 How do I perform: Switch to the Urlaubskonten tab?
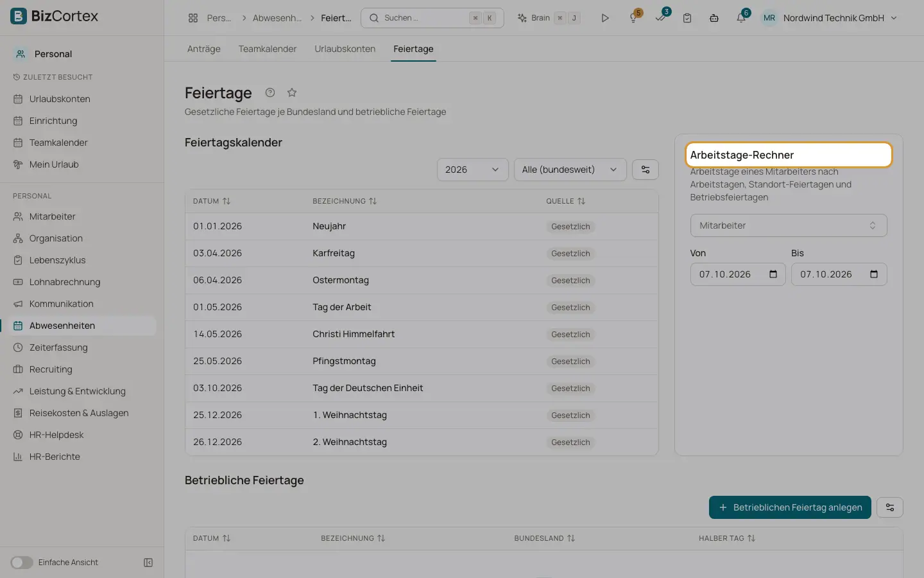tap(345, 49)
